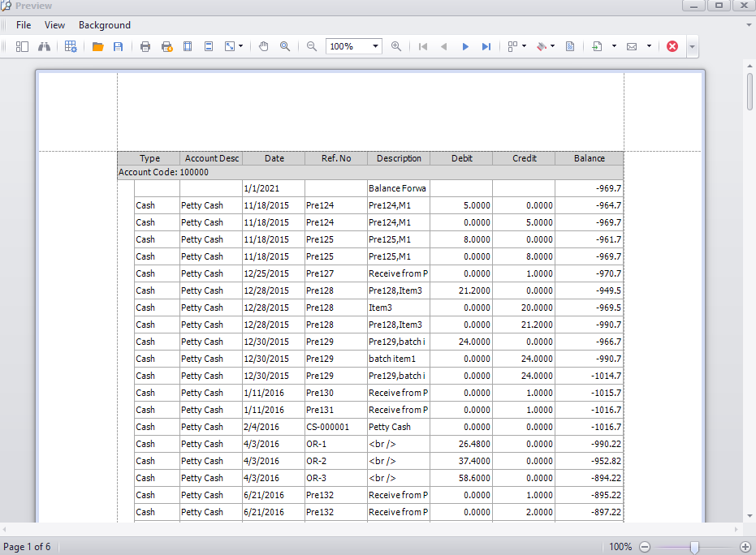
Task: Open a document with the folder icon
Action: click(98, 47)
